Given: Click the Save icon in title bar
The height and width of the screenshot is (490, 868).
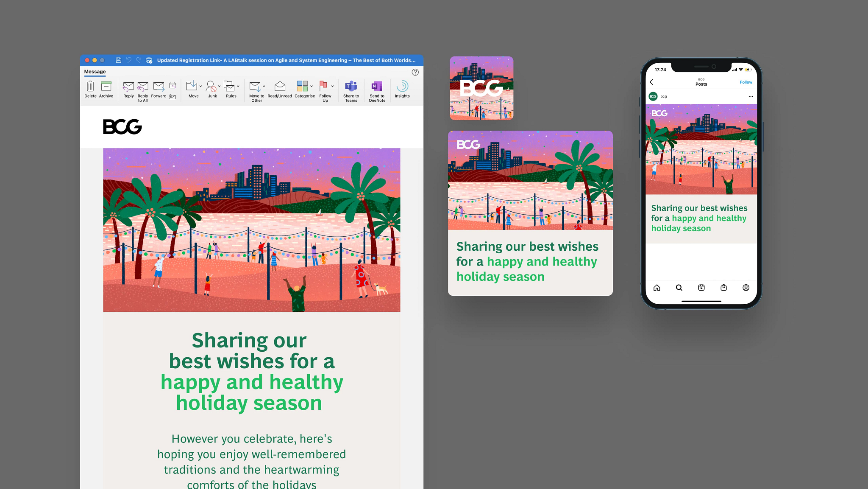Looking at the screenshot, I should click(119, 60).
